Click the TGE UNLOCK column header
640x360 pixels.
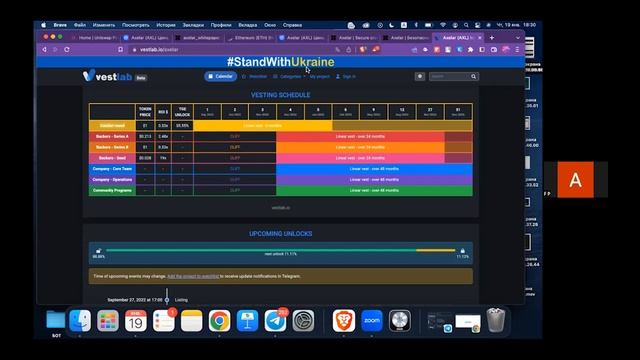tap(182, 112)
